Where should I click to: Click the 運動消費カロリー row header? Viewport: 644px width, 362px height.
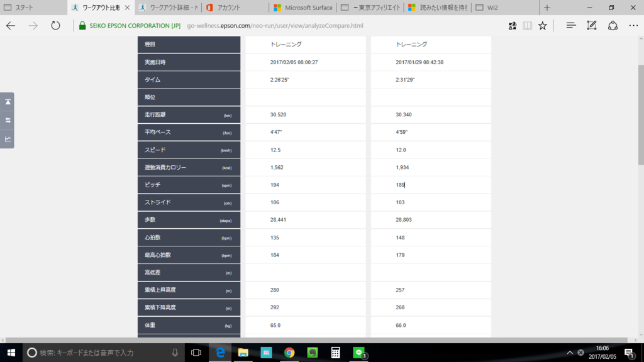(189, 167)
